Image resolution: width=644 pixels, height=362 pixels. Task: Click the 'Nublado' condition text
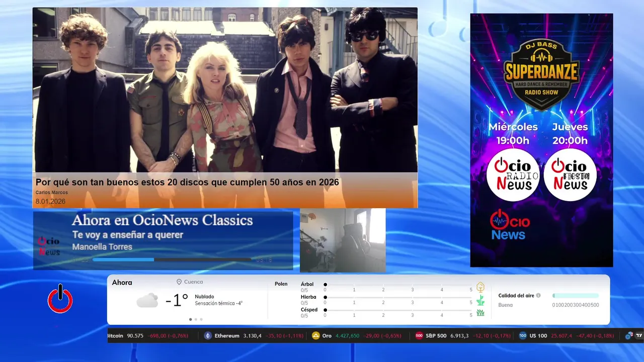(x=204, y=297)
